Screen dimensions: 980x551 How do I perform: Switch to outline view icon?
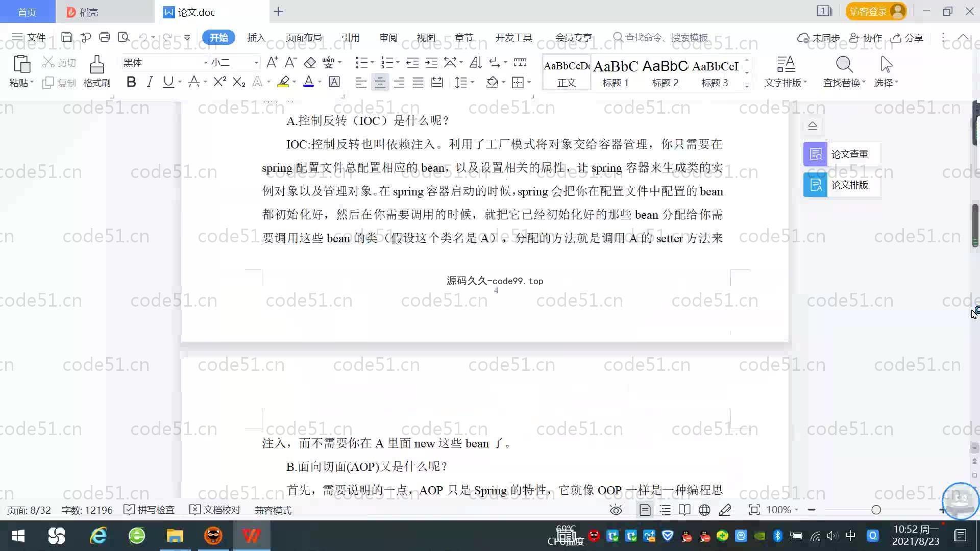pyautogui.click(x=665, y=510)
